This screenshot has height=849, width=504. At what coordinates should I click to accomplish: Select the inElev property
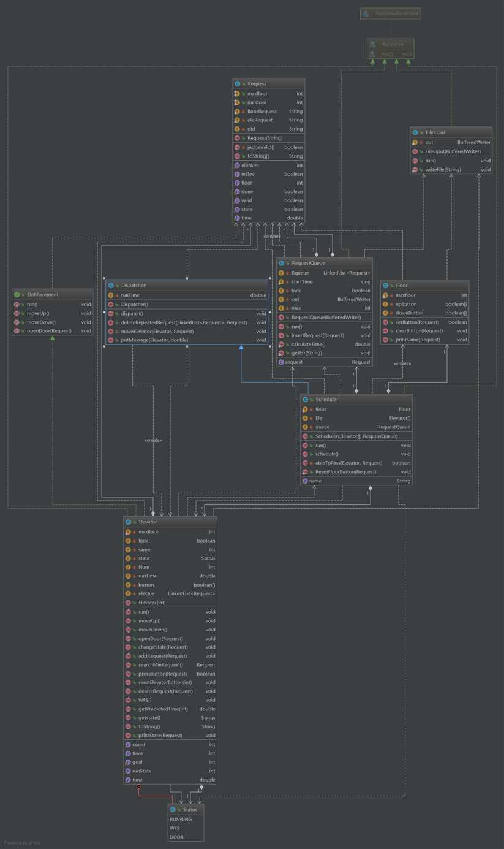[x=268, y=174]
